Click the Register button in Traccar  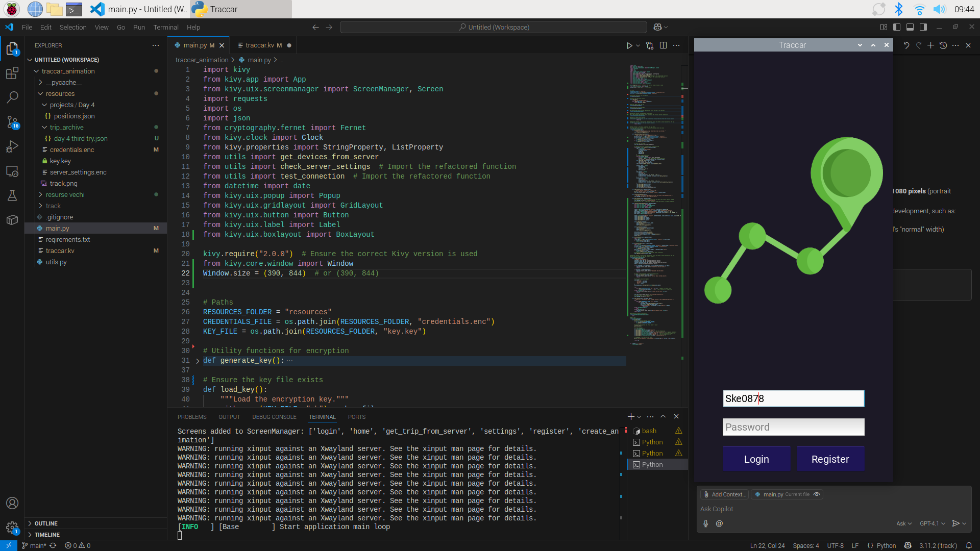click(830, 459)
